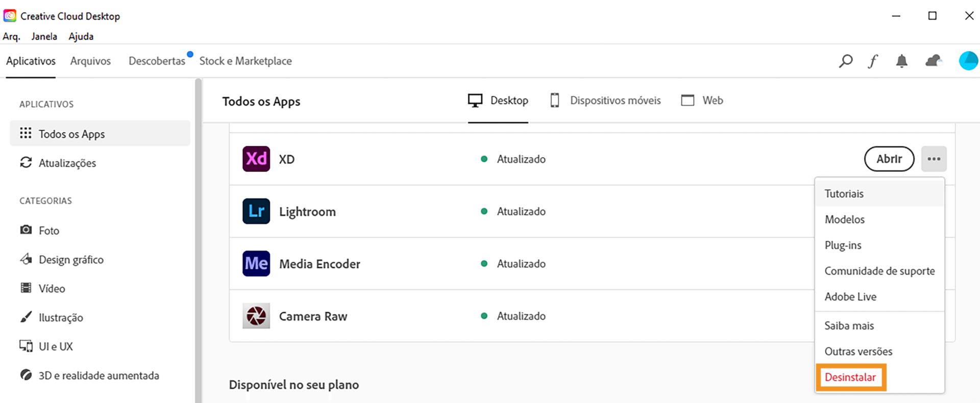Viewport: 980px width, 403px height.
Task: Choose Saiba mais menu entry
Action: coord(880,325)
